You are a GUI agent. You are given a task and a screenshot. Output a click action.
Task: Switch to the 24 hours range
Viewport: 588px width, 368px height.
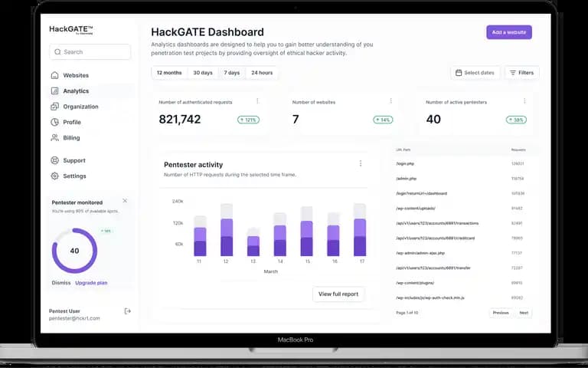[x=262, y=73]
